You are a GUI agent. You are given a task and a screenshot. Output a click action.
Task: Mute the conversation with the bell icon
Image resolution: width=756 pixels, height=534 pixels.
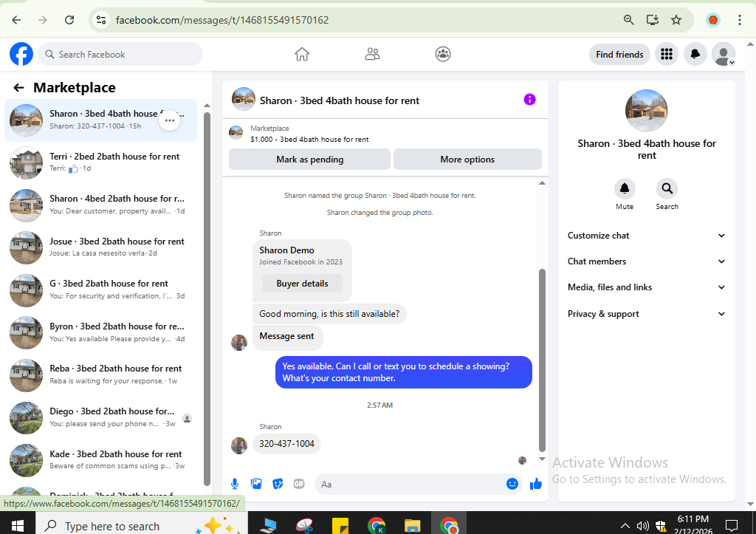[x=625, y=188]
